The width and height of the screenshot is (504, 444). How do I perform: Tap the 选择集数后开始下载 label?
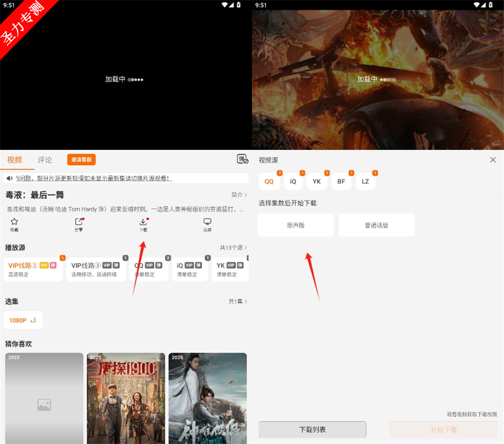tap(288, 203)
